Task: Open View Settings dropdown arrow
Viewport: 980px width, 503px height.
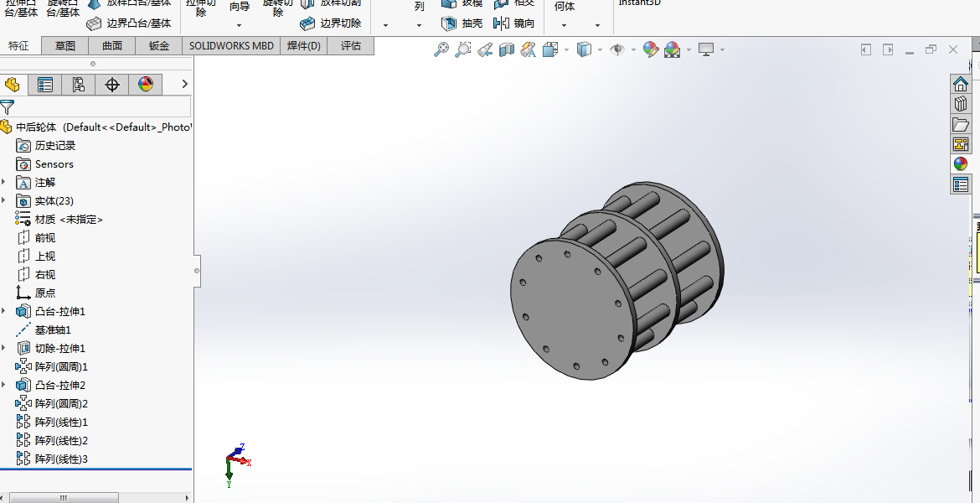Action: click(722, 49)
